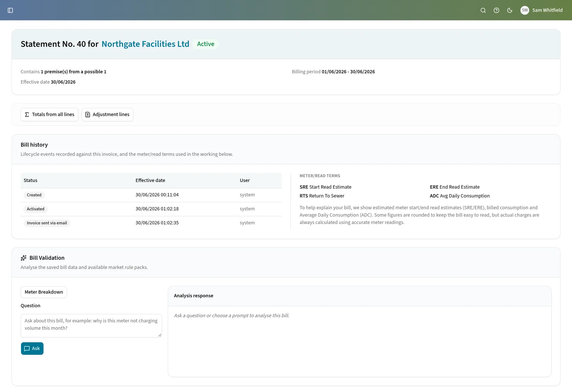Image resolution: width=572 pixels, height=392 pixels.
Task: Toggle the sidebar panel icon
Action: (x=10, y=10)
